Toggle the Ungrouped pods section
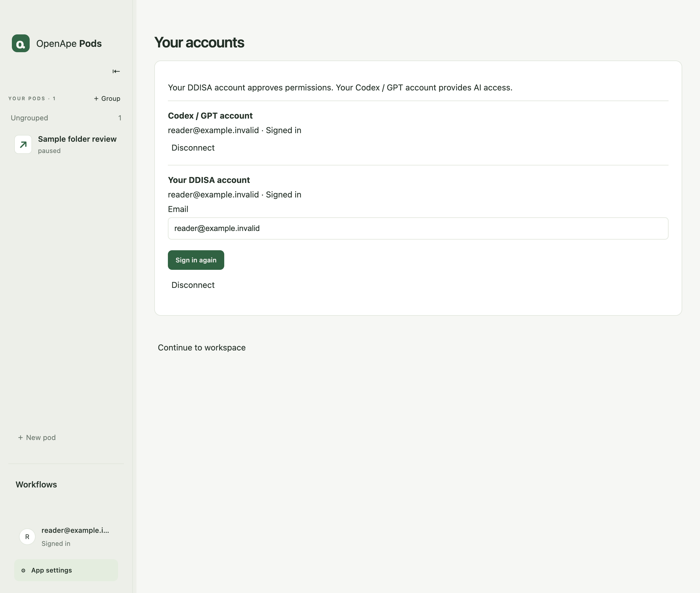This screenshot has width=700, height=593. (x=66, y=118)
